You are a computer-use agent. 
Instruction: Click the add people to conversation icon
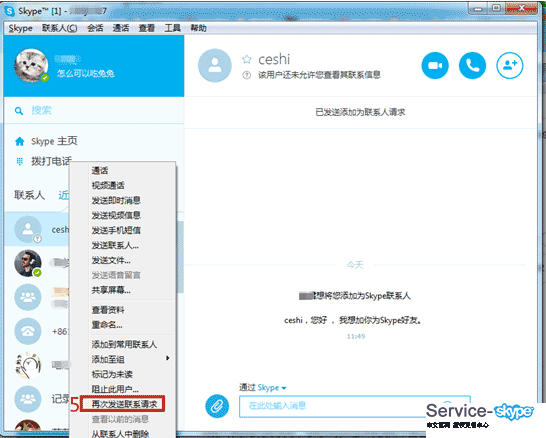tap(509, 65)
